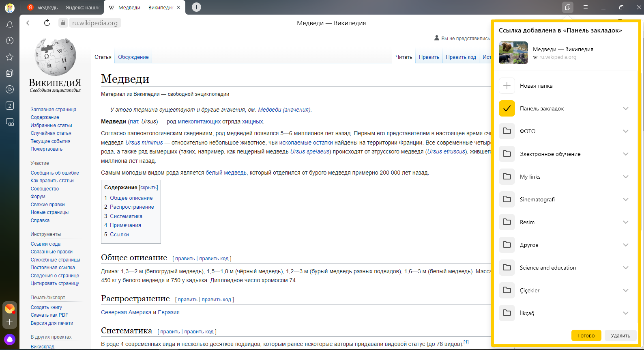This screenshot has height=350, width=644.
Task: Reload the current page
Action: (47, 23)
